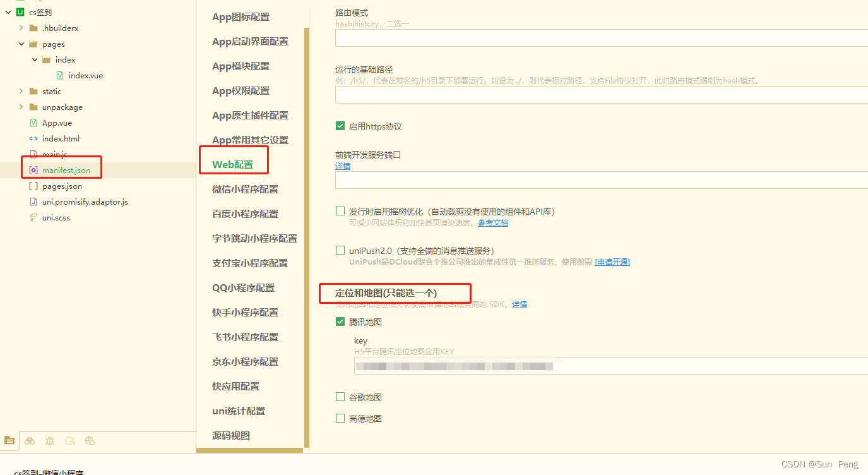Click the [申请开通] link for UniPush

pyautogui.click(x=612, y=262)
